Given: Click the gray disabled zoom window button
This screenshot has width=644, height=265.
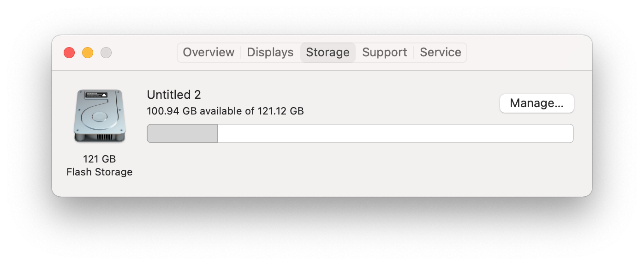Looking at the screenshot, I should pyautogui.click(x=106, y=53).
